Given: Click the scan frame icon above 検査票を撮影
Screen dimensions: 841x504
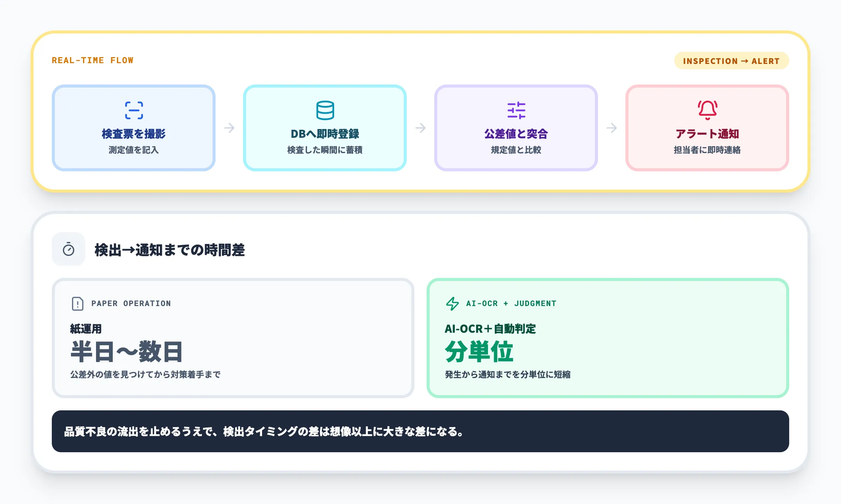Looking at the screenshot, I should (x=134, y=110).
